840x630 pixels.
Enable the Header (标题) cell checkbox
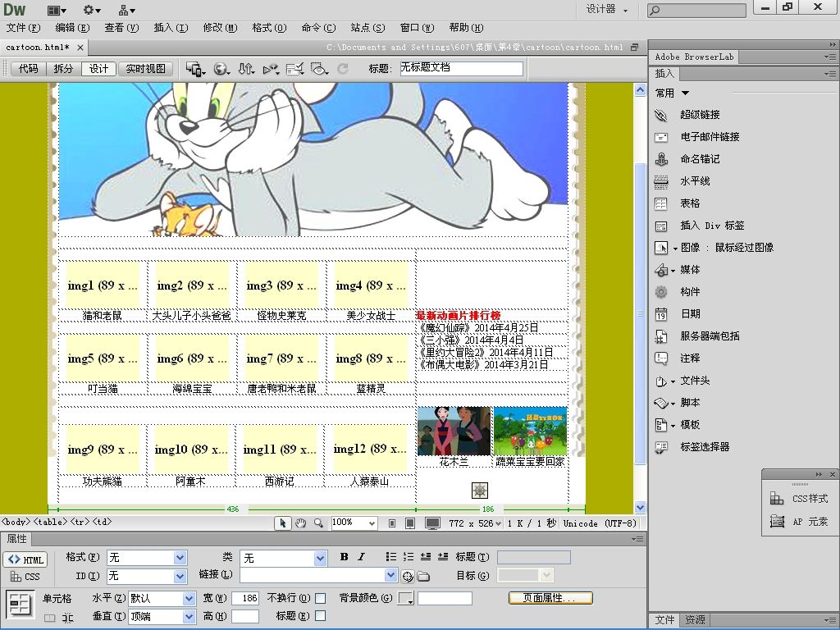pos(321,616)
